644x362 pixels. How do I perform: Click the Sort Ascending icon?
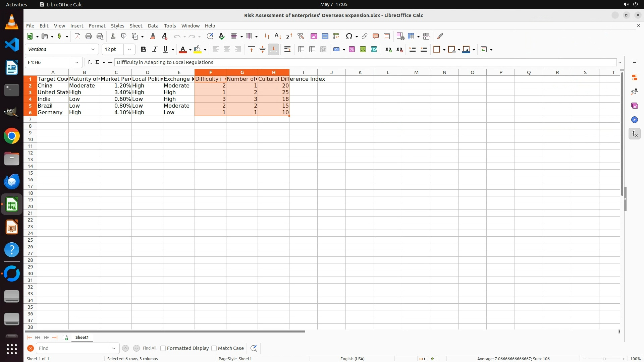tap(278, 36)
